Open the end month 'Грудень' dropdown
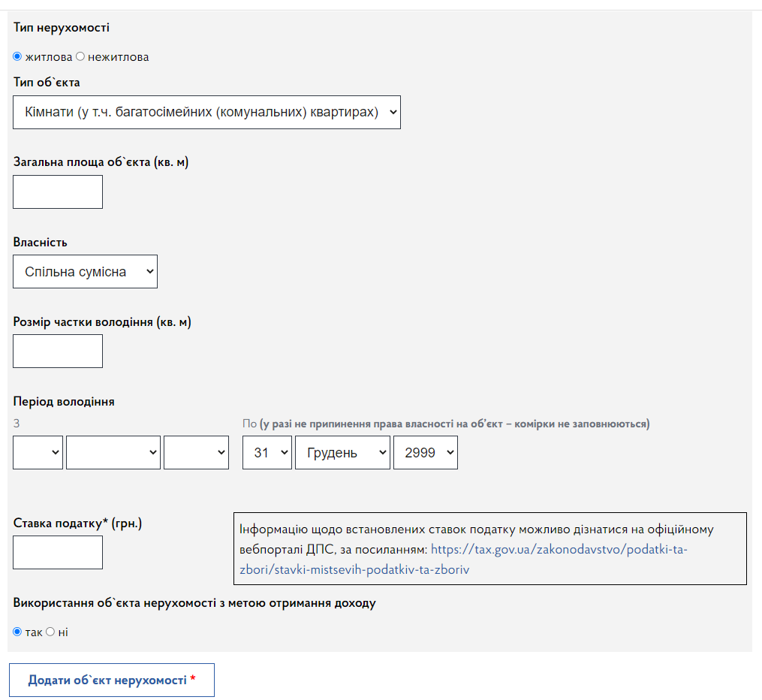This screenshot has width=762, height=700. click(342, 452)
